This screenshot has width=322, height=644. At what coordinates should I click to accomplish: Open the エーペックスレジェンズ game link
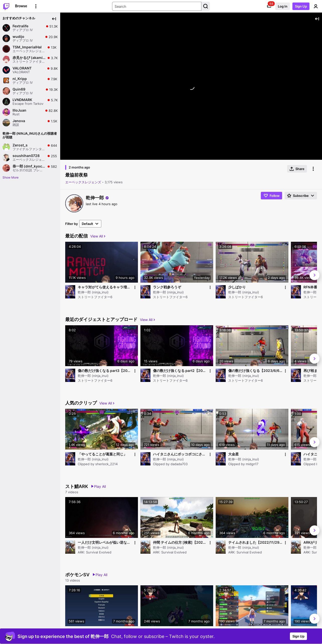click(x=83, y=182)
